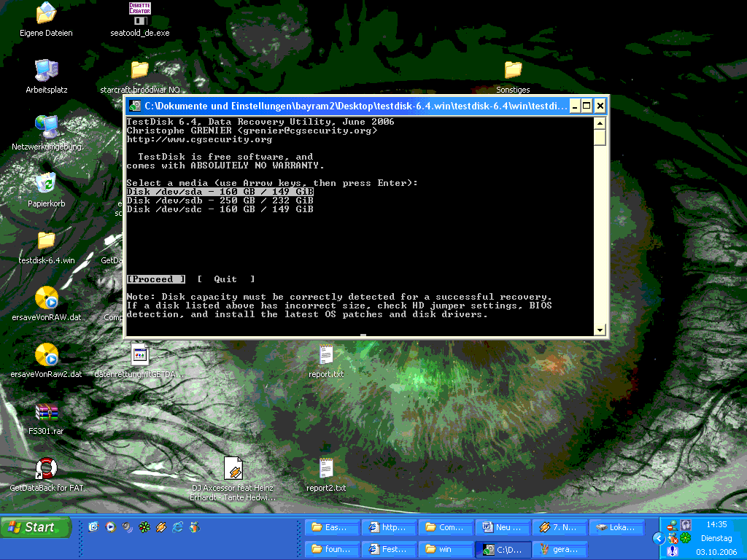Switch to the foun... taskbar folder button

[332, 549]
